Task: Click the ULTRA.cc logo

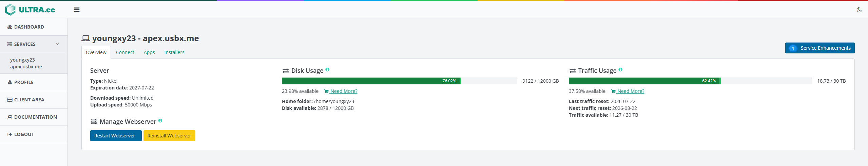Action: point(30,10)
